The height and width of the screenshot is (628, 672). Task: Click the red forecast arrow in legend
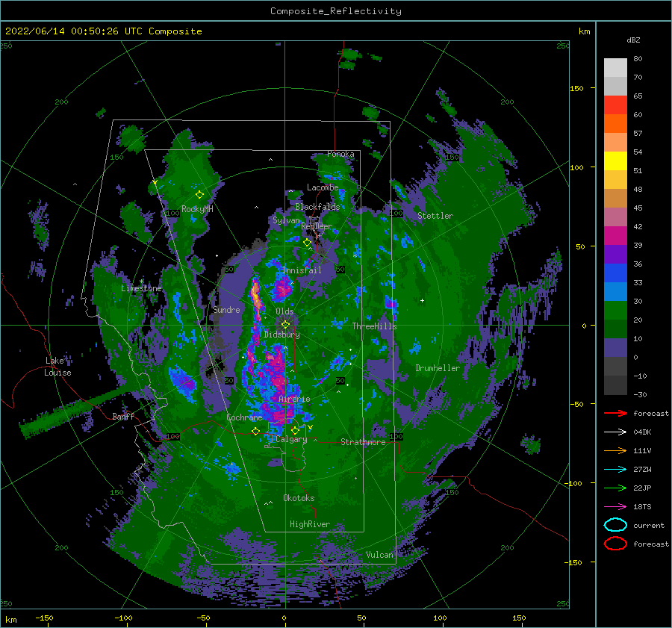tap(615, 413)
